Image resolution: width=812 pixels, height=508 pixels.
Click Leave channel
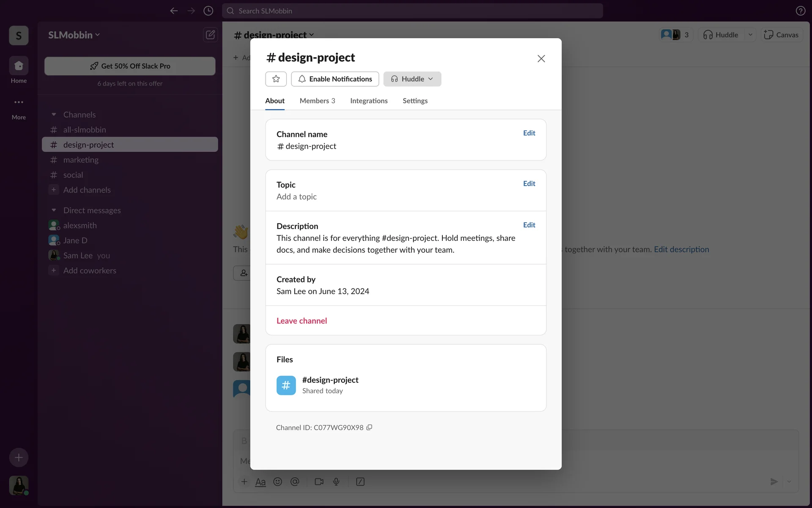tap(302, 321)
